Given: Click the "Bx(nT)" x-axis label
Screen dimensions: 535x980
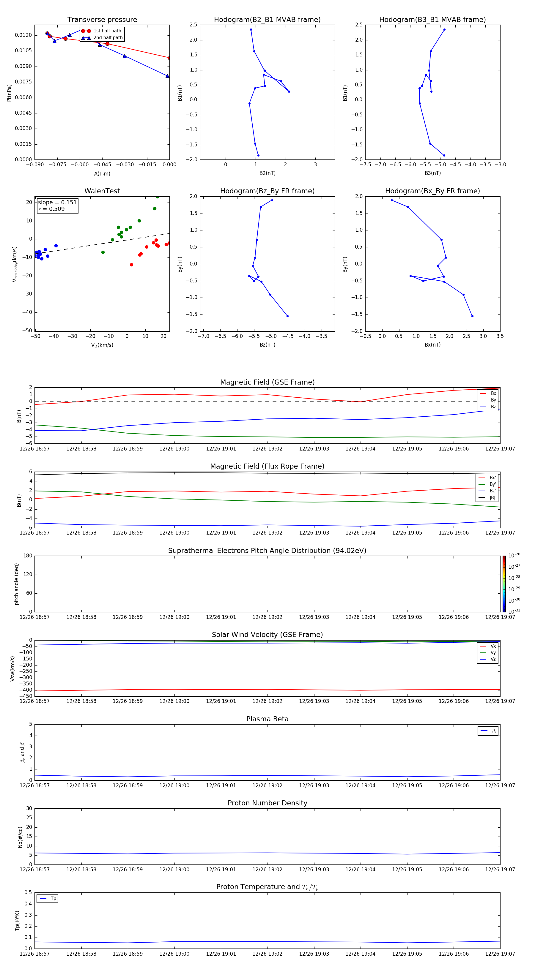Looking at the screenshot, I should tap(432, 345).
